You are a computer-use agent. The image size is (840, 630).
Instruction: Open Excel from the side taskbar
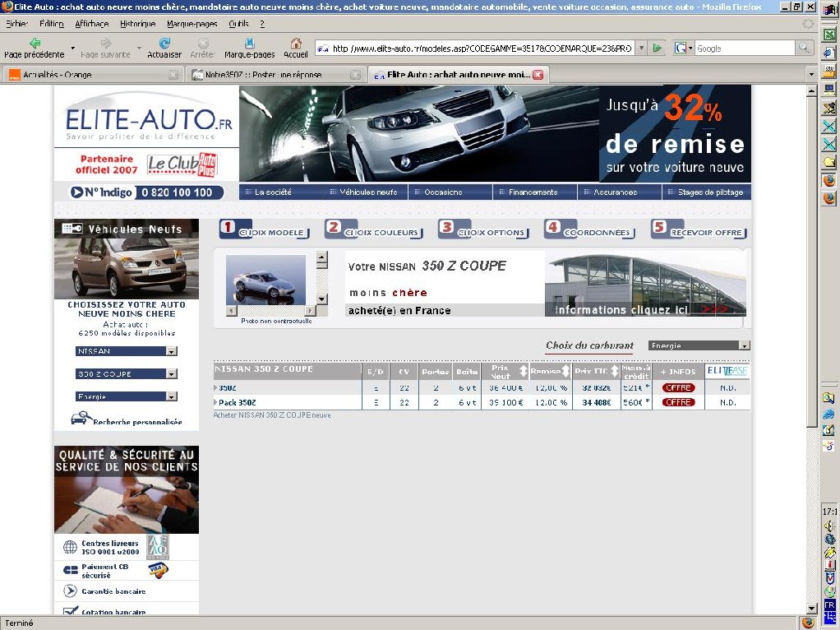click(829, 35)
